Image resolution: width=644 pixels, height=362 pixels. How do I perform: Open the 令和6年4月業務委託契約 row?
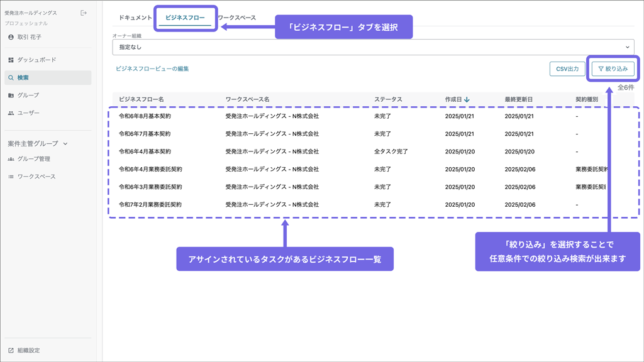click(374, 169)
